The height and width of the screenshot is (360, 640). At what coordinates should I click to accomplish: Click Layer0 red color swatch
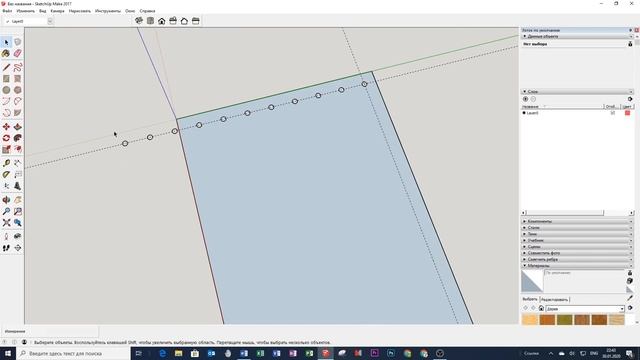tap(627, 113)
